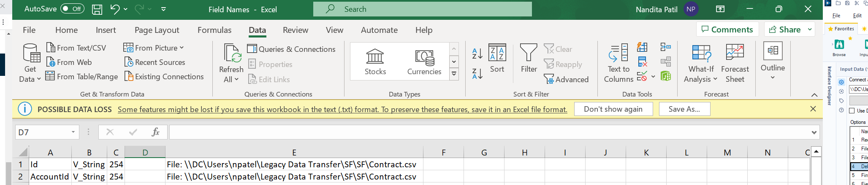Click the Filter funnel icon
The height and width of the screenshot is (185, 868).
point(528,53)
